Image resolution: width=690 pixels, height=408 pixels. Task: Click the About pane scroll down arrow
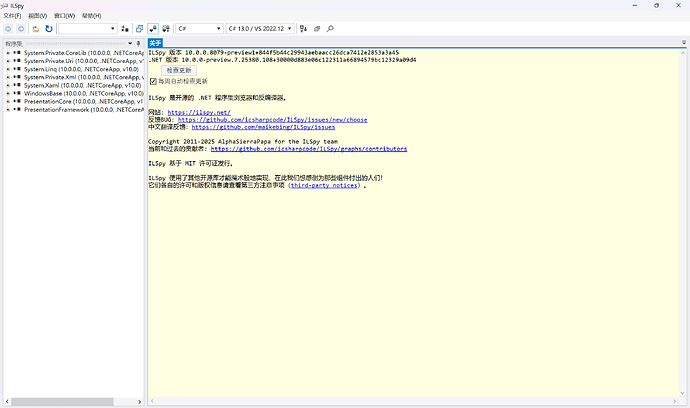tap(683, 393)
